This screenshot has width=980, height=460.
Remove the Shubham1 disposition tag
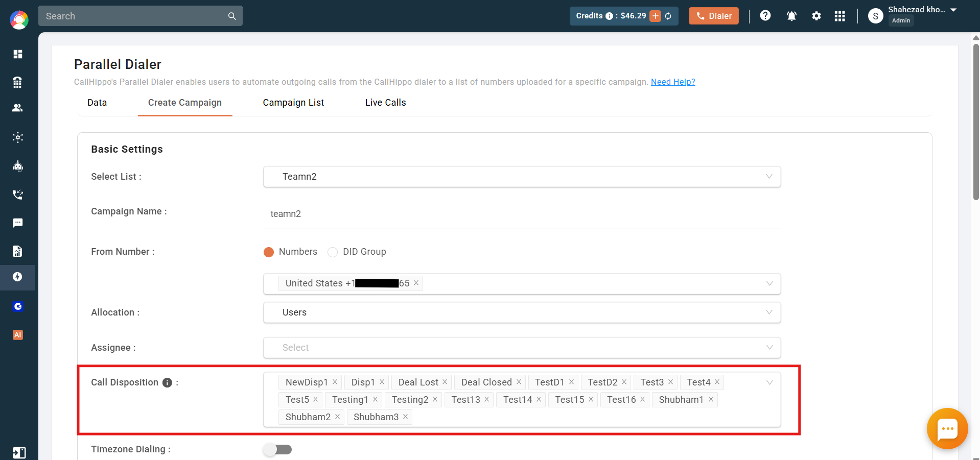[711, 399]
